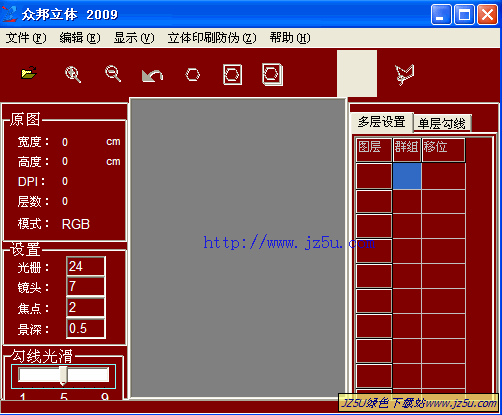Switch to the 单层勾线 tab
This screenshot has height=415, width=502.
tap(442, 123)
